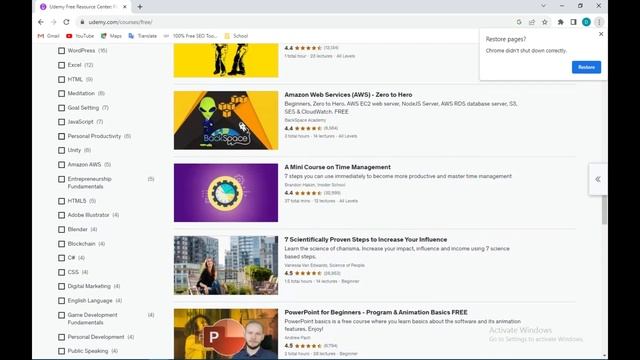Check the Public Speaking filter
This screenshot has width=640, height=360.
pyautogui.click(x=62, y=351)
